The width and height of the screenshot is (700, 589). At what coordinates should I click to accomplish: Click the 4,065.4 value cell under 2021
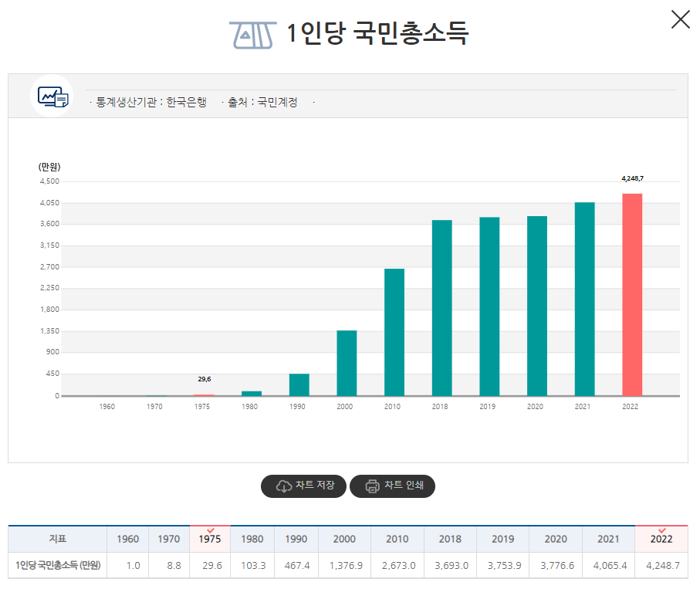pos(609,565)
